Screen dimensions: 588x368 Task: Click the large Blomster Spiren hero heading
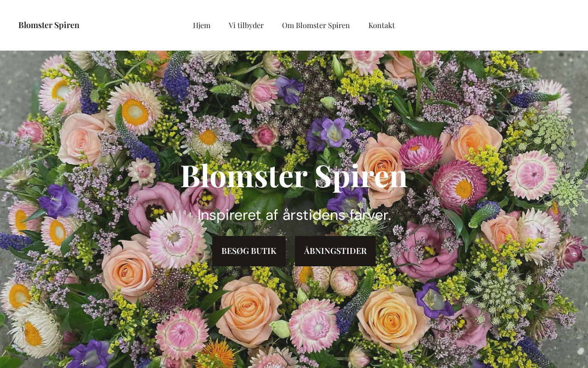[x=294, y=176]
